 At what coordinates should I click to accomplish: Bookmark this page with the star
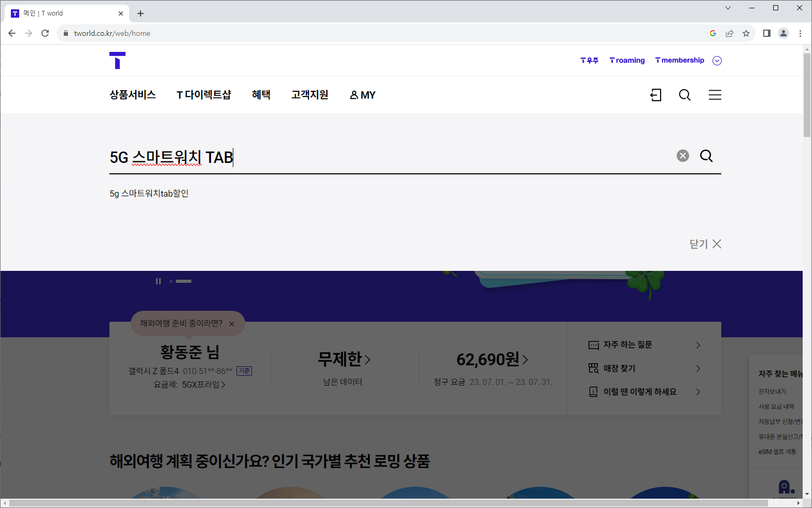[x=746, y=33]
